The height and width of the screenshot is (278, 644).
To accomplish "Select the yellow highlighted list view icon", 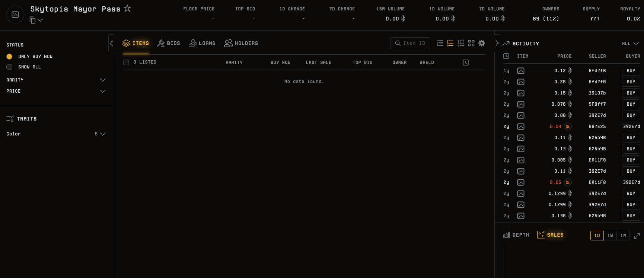I will [x=450, y=43].
